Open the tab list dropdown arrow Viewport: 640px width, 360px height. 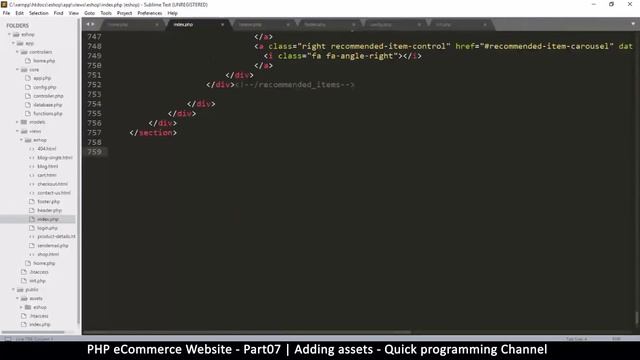(633, 24)
